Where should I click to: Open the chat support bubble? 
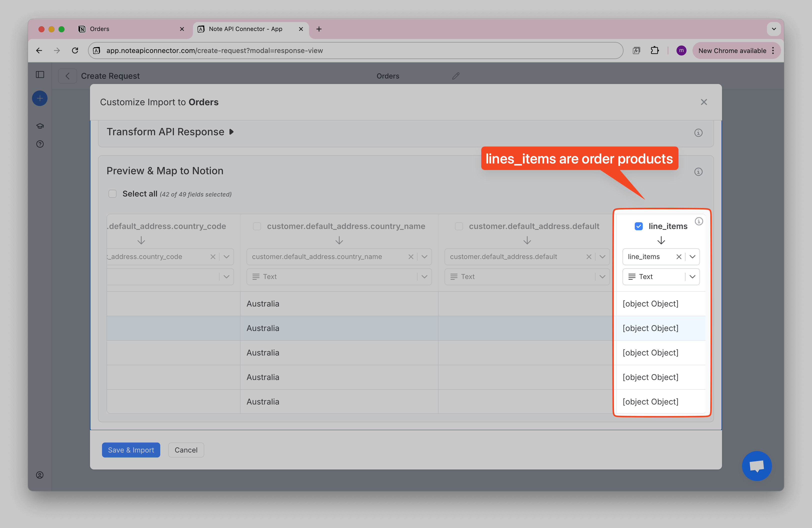(x=756, y=465)
